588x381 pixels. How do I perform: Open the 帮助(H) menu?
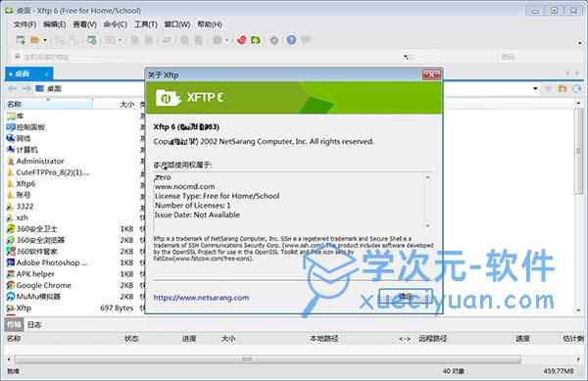tap(210, 24)
